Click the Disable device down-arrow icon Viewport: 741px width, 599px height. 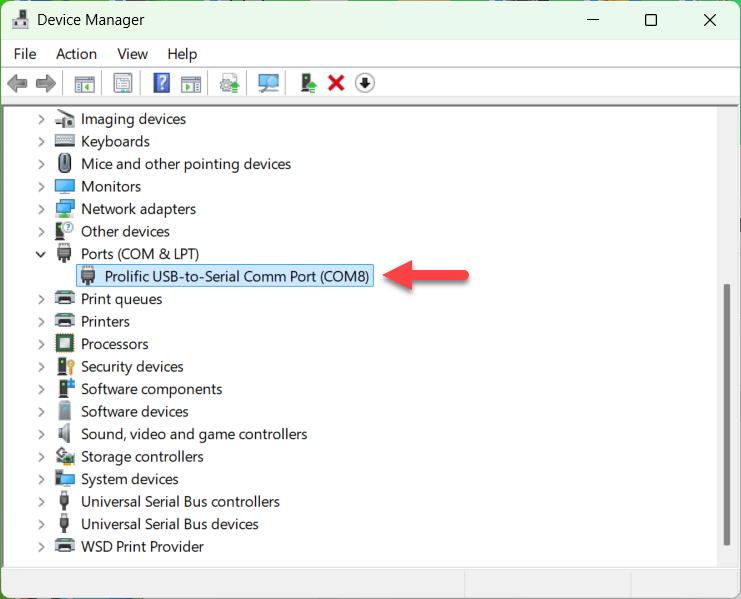[x=364, y=83]
